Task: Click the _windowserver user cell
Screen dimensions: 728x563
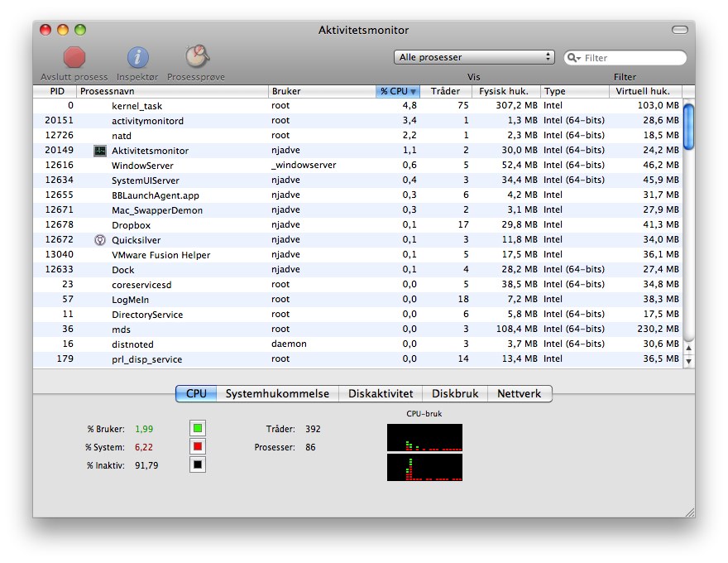Action: coord(304,165)
